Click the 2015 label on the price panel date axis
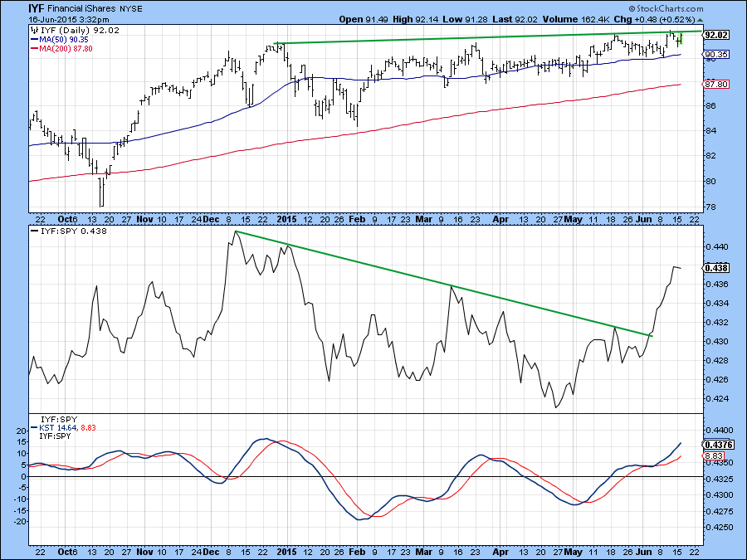 (x=287, y=220)
